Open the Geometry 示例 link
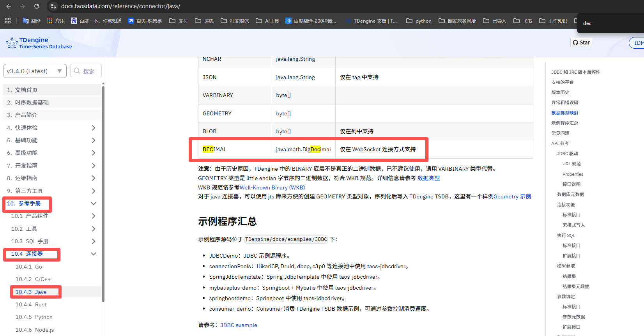Image resolution: width=644 pixels, height=336 pixels. coord(512,196)
